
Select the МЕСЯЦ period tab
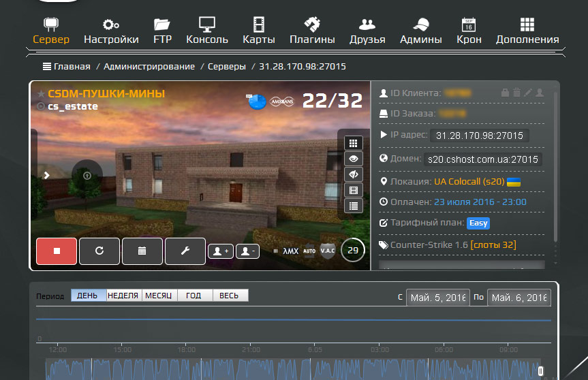click(x=159, y=296)
